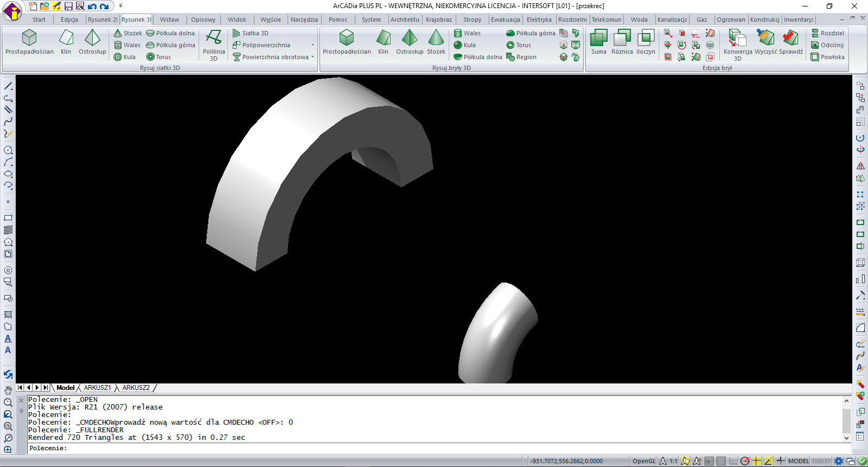Switch to the ARKUSZ1 layout tab

(97, 388)
